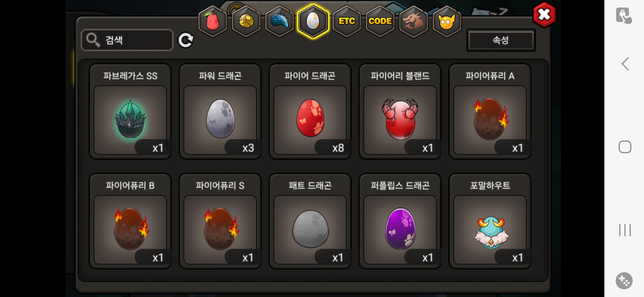
Task: Open the ETC category tab
Action: [x=346, y=21]
